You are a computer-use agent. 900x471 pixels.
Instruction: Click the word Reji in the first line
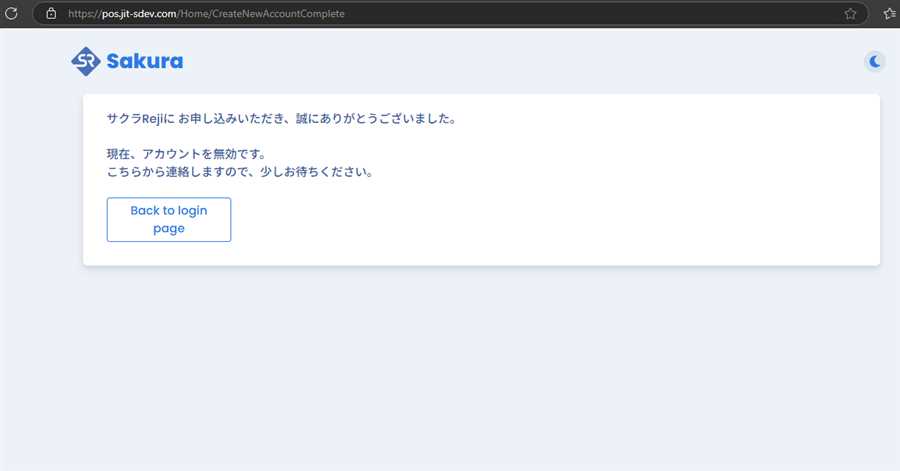pyautogui.click(x=155, y=119)
